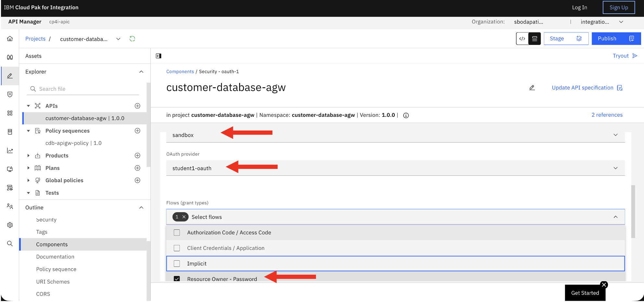This screenshot has height=302, width=644.
Task: Add a new global policy with plus icon
Action: pos(137,180)
